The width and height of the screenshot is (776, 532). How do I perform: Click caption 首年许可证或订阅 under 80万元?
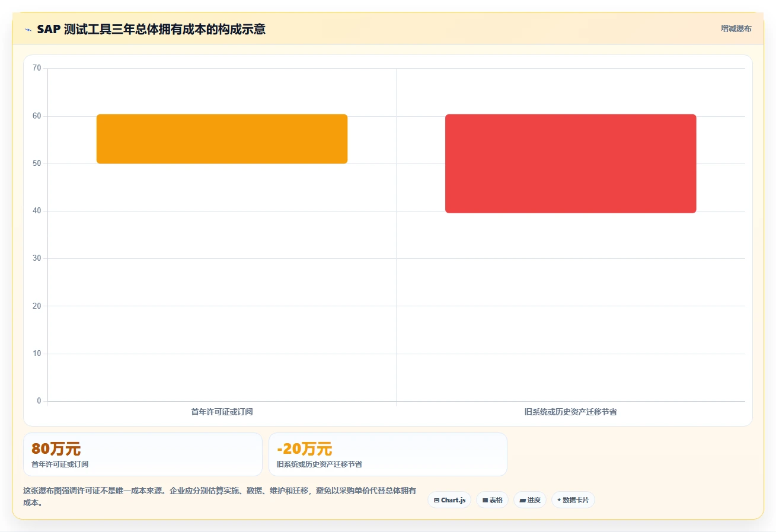click(x=60, y=464)
